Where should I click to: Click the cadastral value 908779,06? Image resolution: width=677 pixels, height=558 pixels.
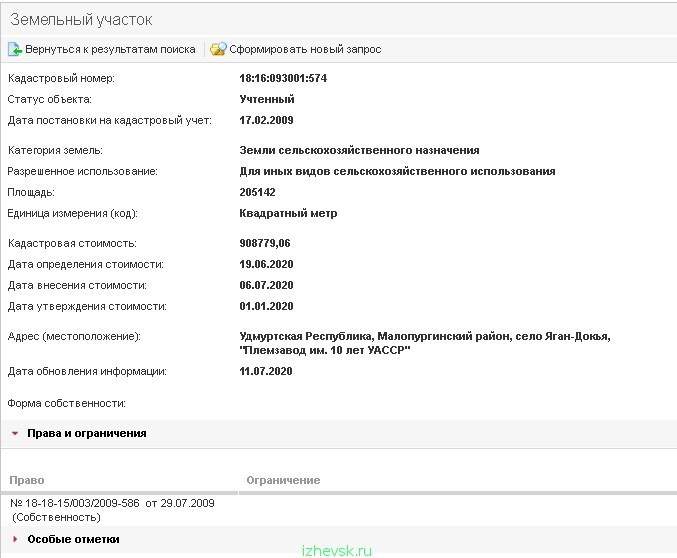coord(265,243)
